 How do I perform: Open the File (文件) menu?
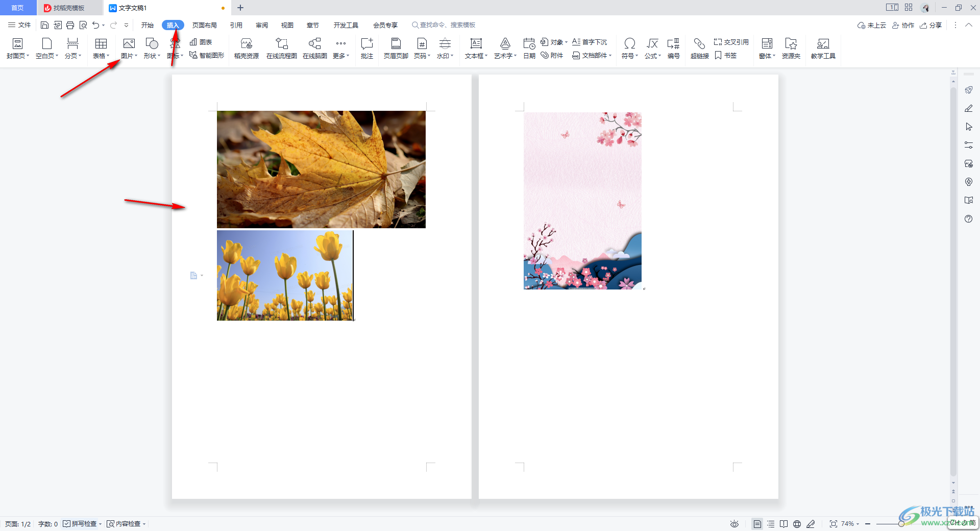click(x=19, y=25)
